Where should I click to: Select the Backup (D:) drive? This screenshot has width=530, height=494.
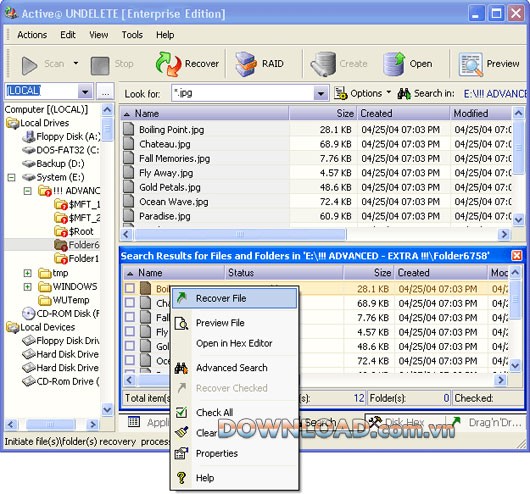(53, 164)
